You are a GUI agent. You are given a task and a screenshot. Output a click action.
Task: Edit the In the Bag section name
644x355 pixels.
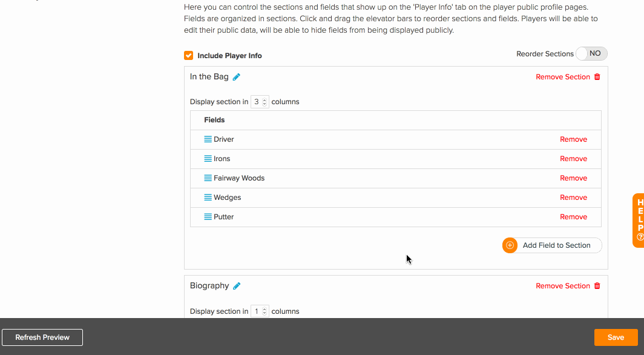tap(237, 77)
